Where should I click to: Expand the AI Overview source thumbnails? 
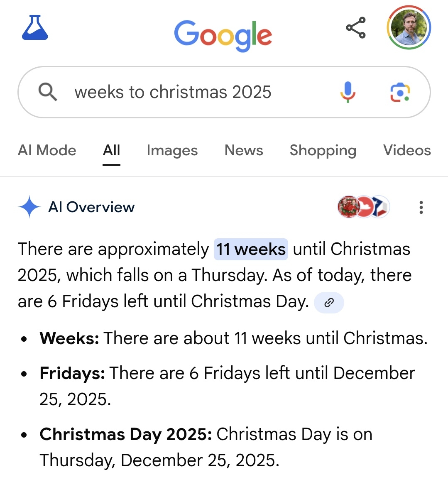pyautogui.click(x=364, y=207)
